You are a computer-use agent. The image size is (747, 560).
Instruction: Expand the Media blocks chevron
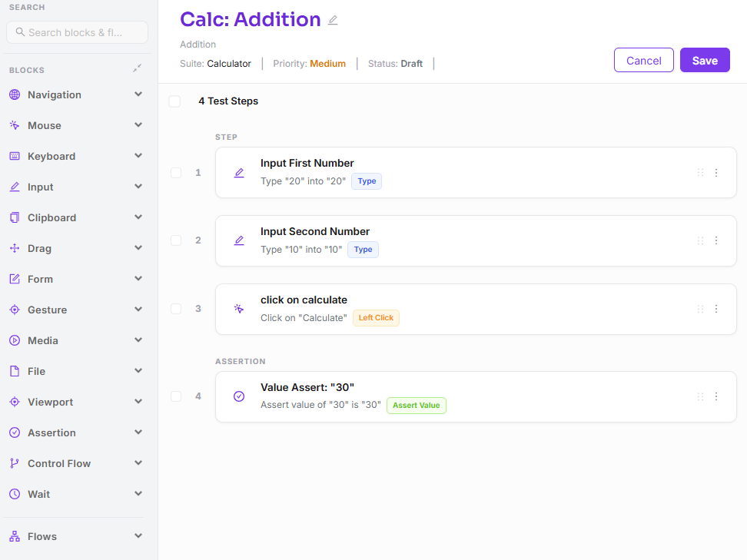tap(138, 340)
